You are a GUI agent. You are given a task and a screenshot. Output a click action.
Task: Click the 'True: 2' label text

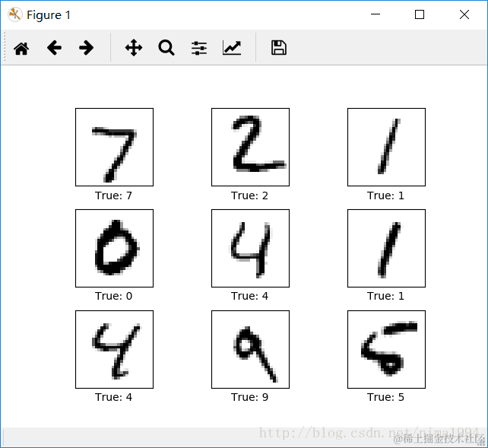tap(249, 195)
